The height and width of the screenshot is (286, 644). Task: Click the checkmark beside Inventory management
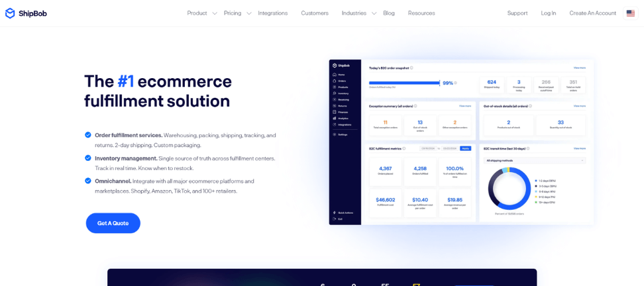point(88,158)
